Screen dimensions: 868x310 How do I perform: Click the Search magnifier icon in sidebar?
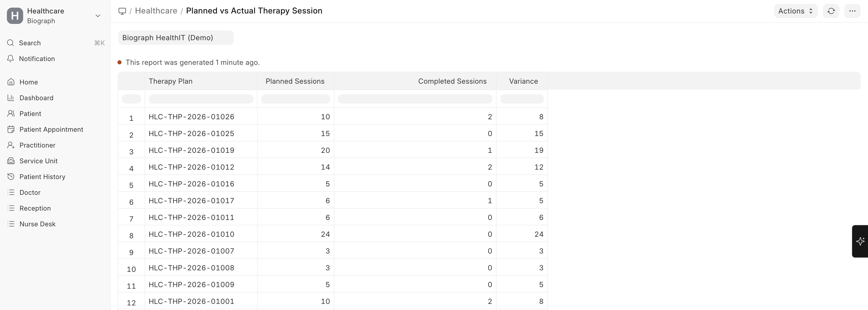tap(11, 43)
